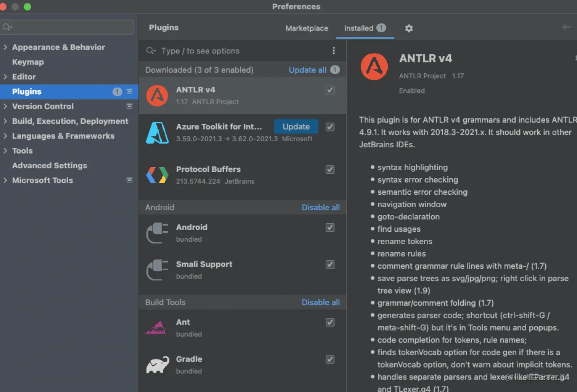Click the Gradle elephant plugin icon

(157, 365)
